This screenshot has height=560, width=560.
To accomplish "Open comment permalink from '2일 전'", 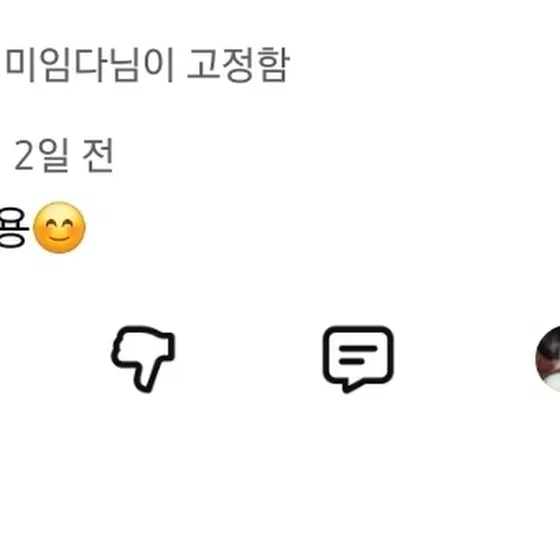I will tap(64, 156).
